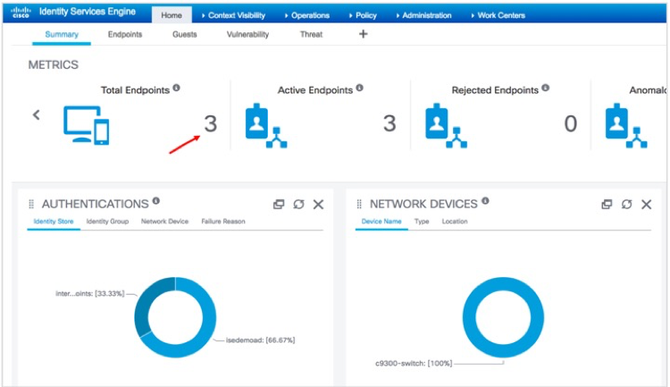Screen dimensions: 670x387
Task: Detach the Network Devices dashlet to new window
Action: pyautogui.click(x=607, y=204)
